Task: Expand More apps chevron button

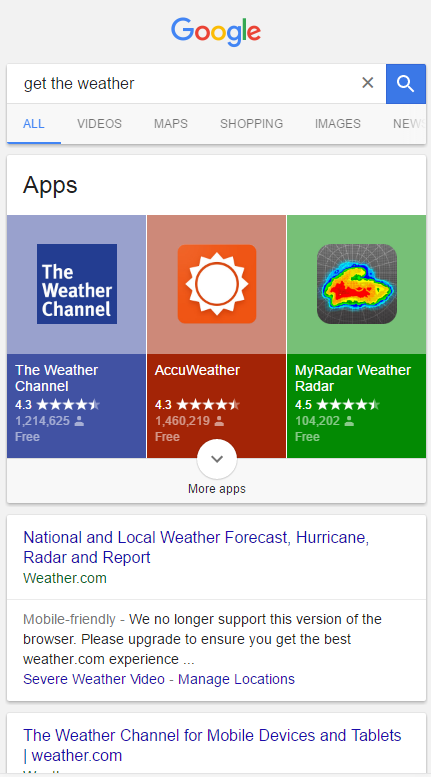Action: (217, 459)
